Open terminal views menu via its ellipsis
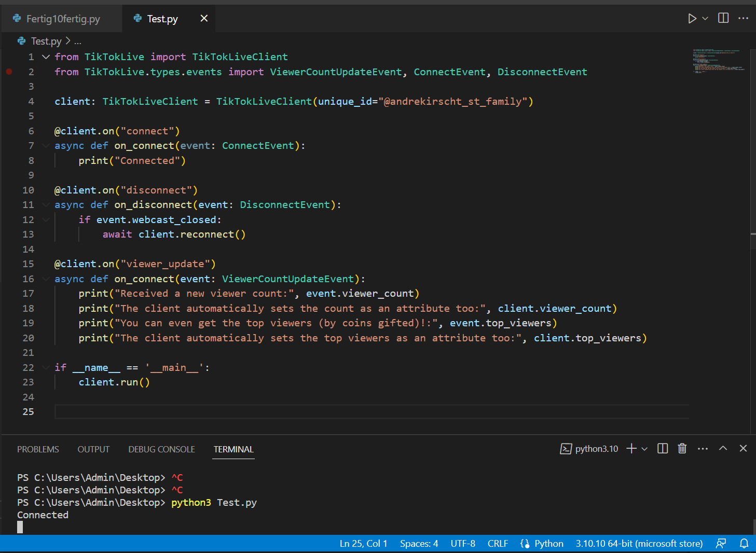This screenshot has width=756, height=553. click(x=703, y=448)
